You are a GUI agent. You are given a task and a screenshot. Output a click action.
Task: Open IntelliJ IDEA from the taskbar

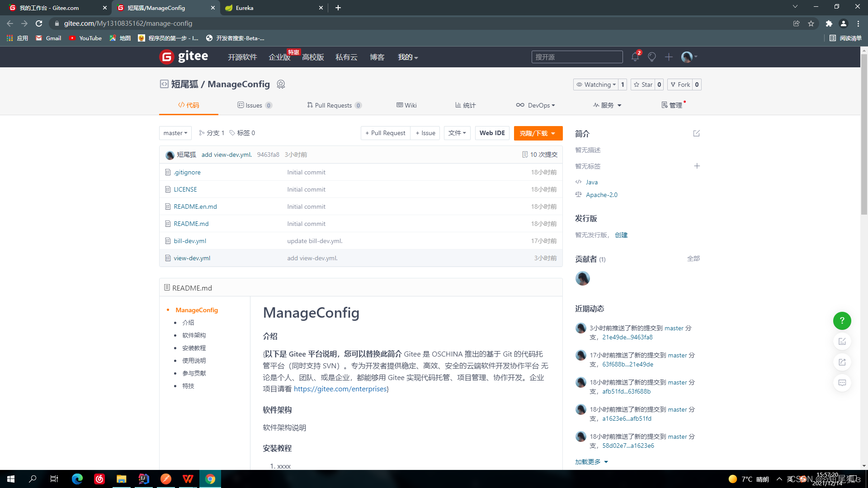(144, 479)
